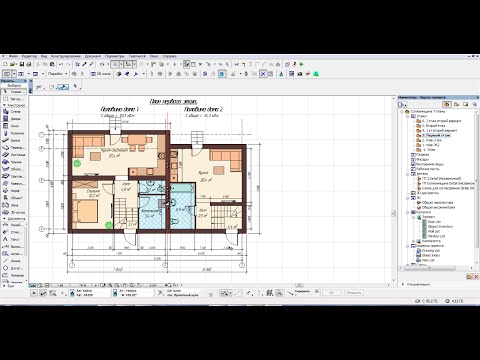Click the Отменить button in bottom bar
The width and height of the screenshot is (480, 360).
pyautogui.click(x=353, y=292)
